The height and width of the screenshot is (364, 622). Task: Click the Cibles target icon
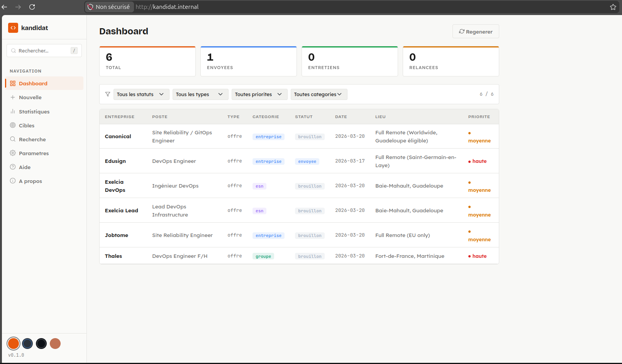[x=13, y=125]
